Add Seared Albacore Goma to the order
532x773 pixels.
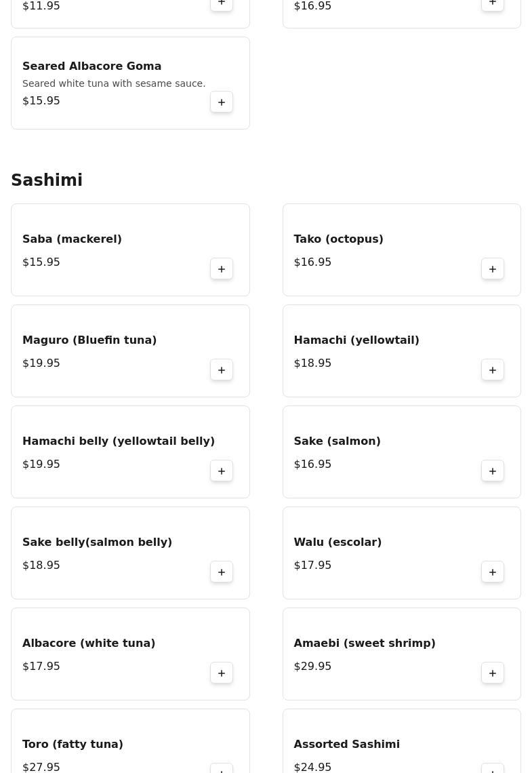point(222,102)
